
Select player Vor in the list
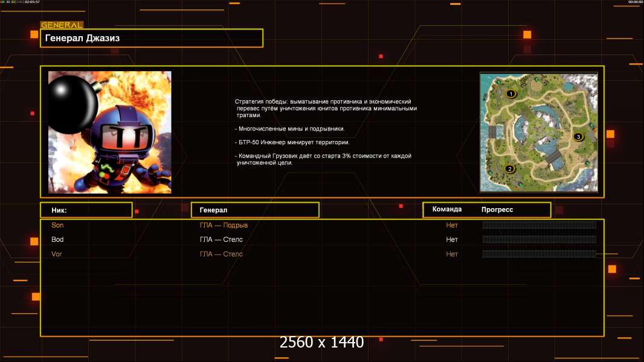pyautogui.click(x=57, y=254)
